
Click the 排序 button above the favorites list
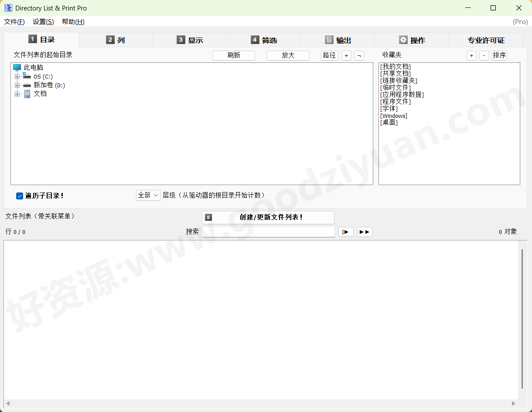tap(499, 55)
